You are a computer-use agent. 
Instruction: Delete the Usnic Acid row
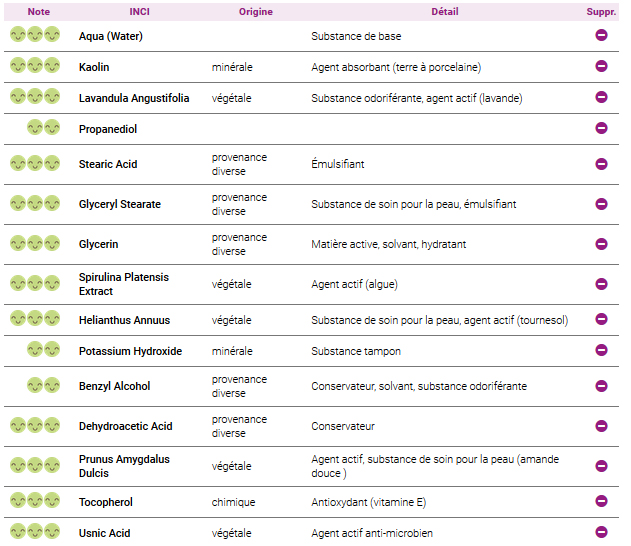click(601, 532)
